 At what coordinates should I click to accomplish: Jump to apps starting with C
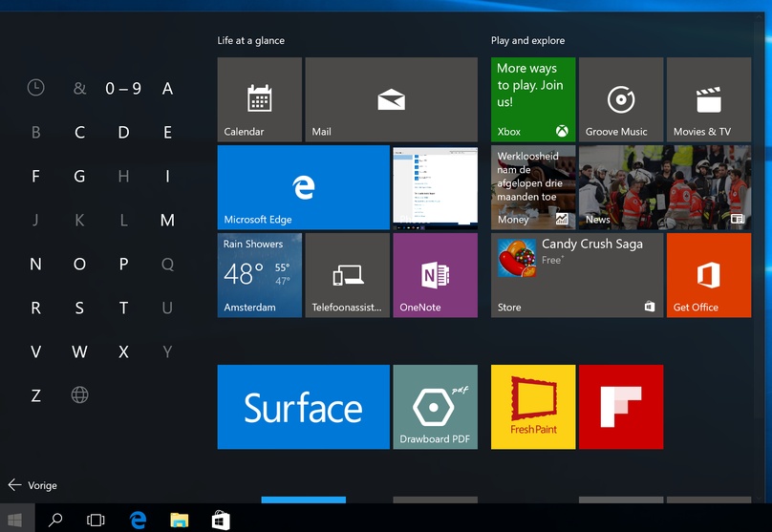(x=79, y=133)
